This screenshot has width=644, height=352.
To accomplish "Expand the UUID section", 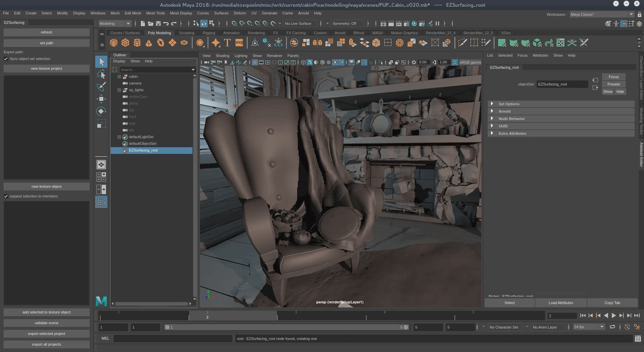I will [x=492, y=126].
